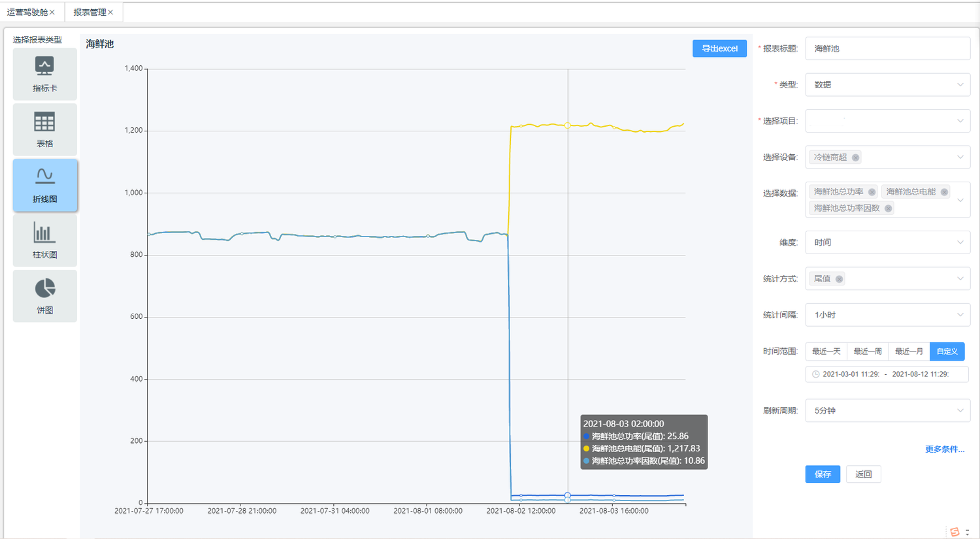The height and width of the screenshot is (539, 980).
Task: Remove the 海鲜池总功率 data tag
Action: (872, 192)
